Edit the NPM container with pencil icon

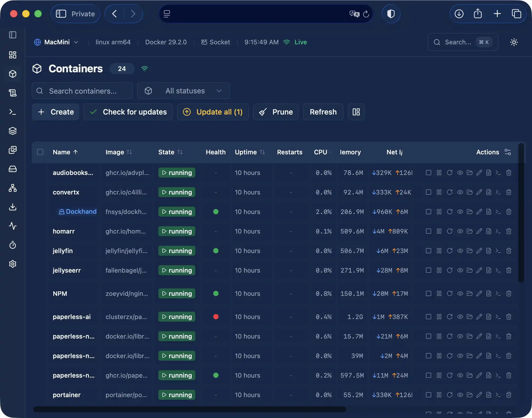[479, 293]
